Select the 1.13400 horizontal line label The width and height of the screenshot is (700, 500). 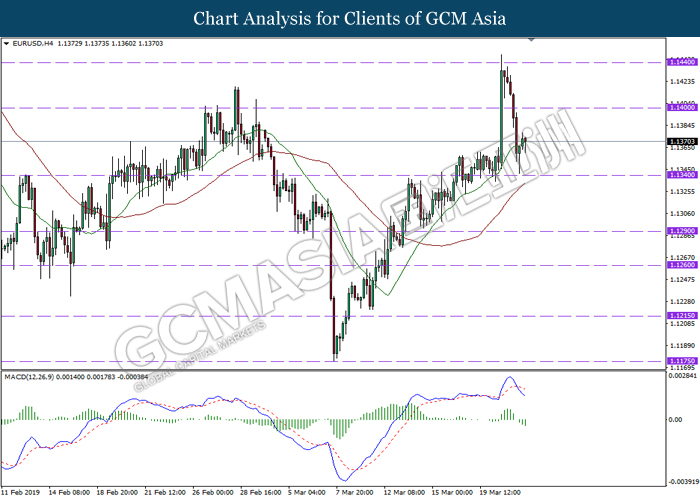pos(682,175)
